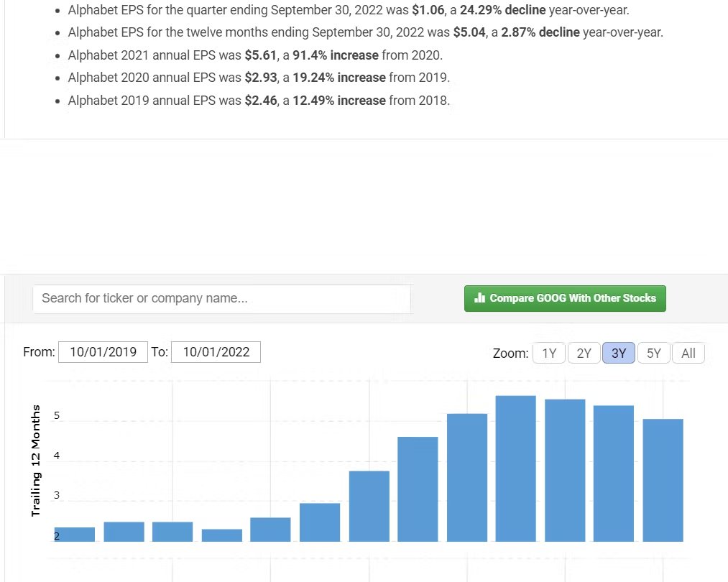Select the 24.29% decline text
This screenshot has width=728, height=582.
tap(503, 10)
